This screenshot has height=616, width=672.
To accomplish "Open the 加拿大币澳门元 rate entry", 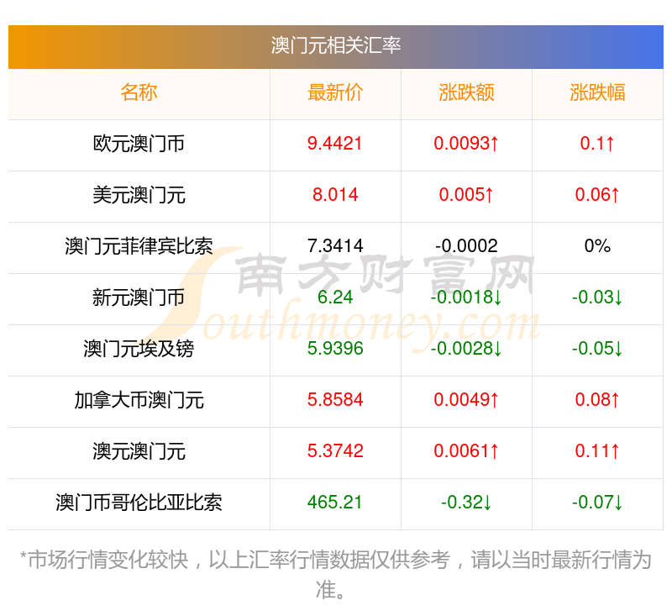I will 139,400.
